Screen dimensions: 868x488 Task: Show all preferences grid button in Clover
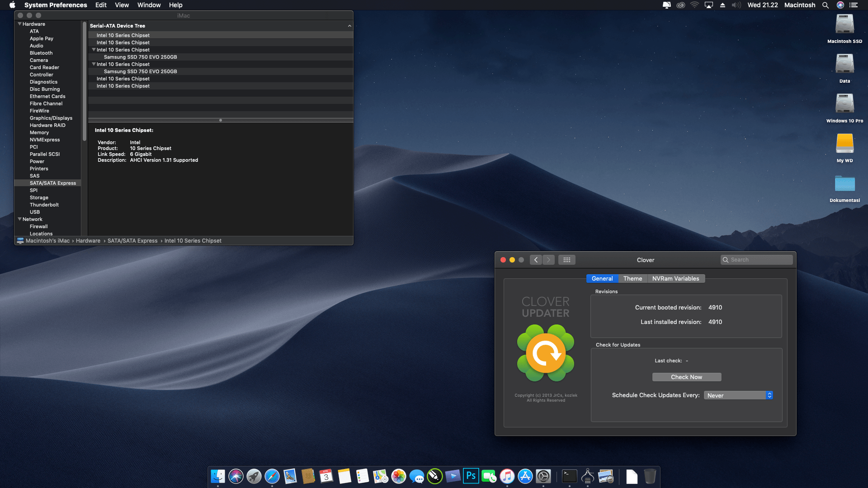[x=567, y=260]
